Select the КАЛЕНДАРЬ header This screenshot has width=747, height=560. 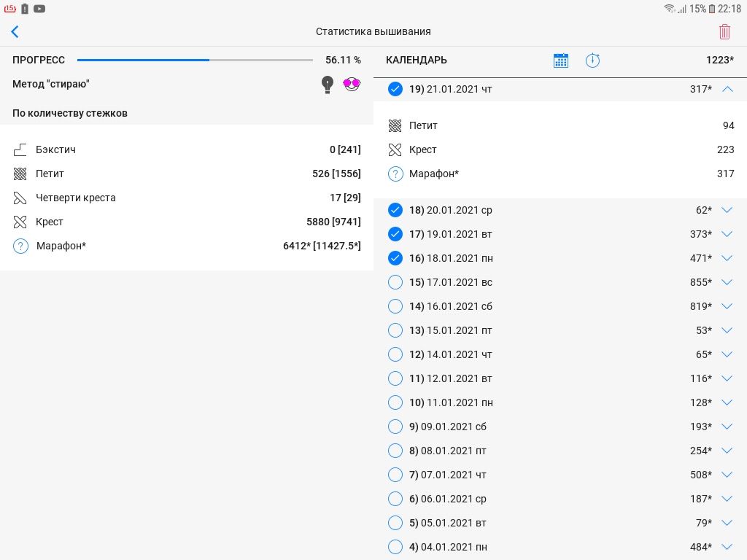417,61
